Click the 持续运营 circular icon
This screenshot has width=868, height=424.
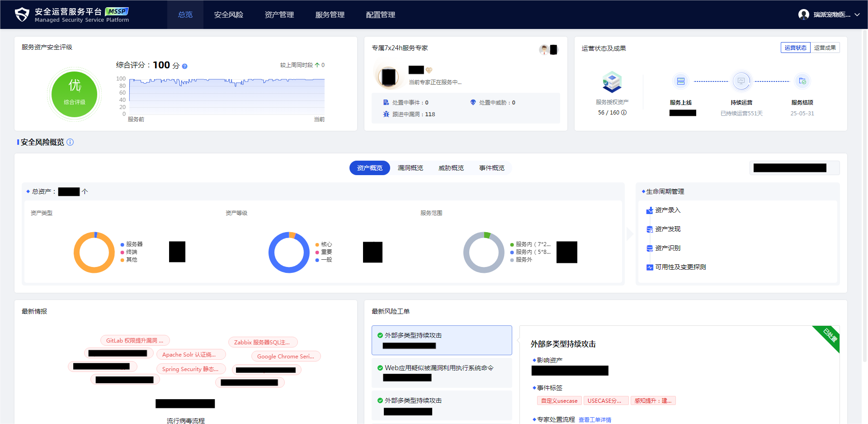click(x=741, y=81)
